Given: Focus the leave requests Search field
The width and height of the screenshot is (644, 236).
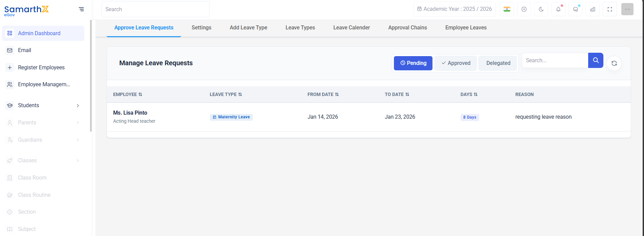Looking at the screenshot, I should [555, 60].
